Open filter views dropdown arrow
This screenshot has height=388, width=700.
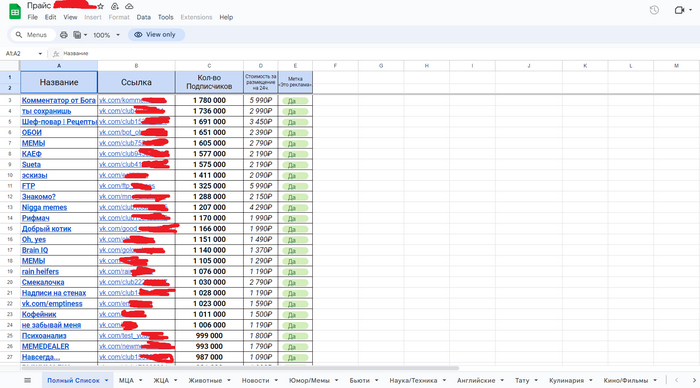coord(85,35)
